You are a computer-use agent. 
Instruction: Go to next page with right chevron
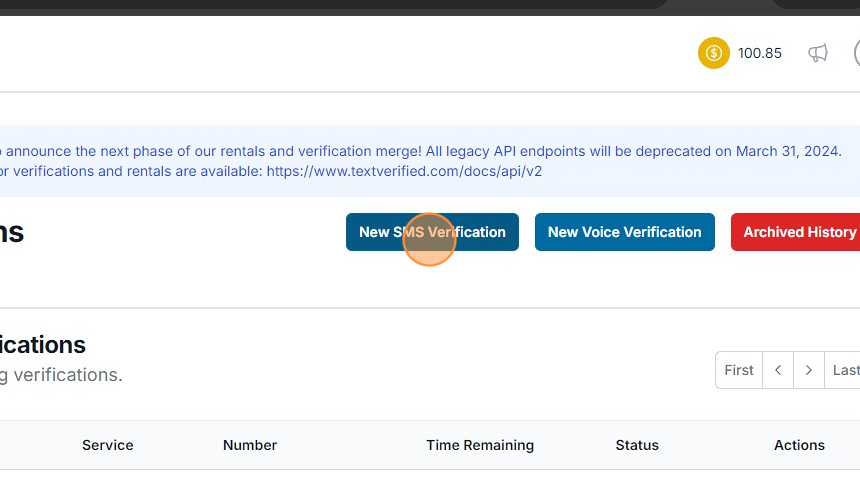(x=809, y=370)
